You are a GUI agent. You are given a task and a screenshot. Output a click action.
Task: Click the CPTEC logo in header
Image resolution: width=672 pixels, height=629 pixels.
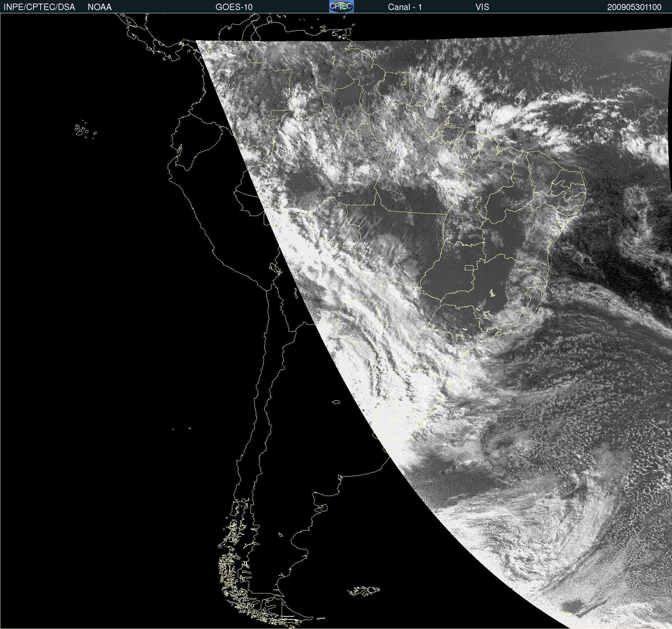pyautogui.click(x=341, y=6)
